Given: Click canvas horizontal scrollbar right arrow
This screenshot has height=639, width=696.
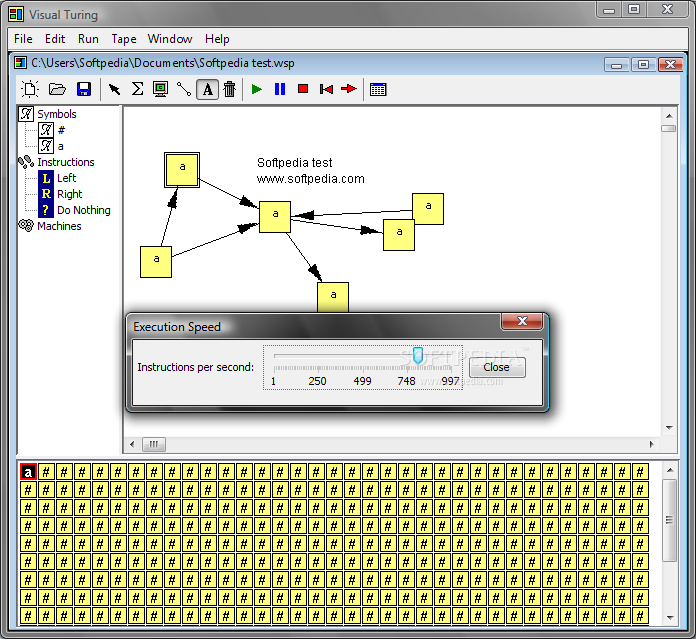Looking at the screenshot, I should (651, 444).
